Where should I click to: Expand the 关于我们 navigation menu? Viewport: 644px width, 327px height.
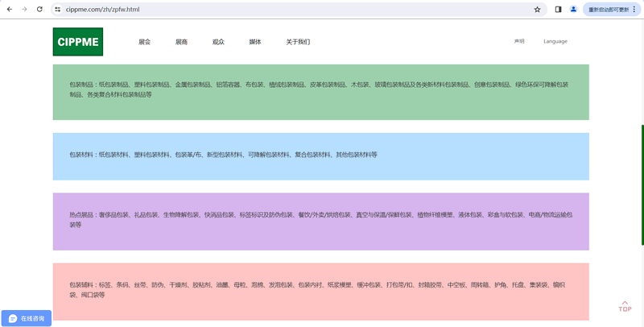[x=298, y=42]
